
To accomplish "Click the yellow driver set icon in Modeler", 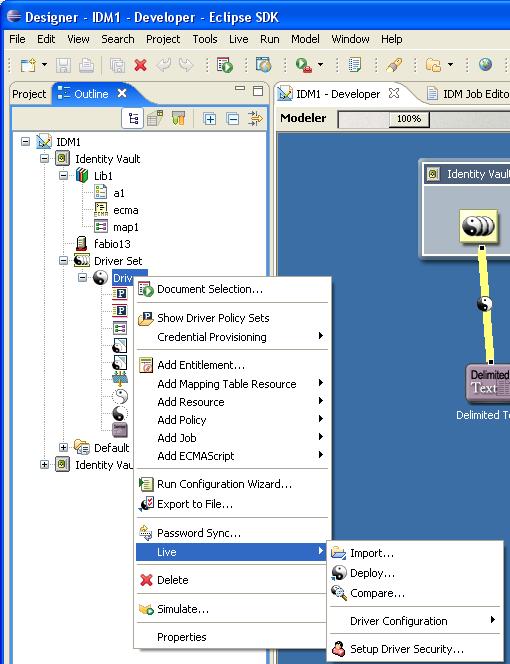I will coord(479,226).
